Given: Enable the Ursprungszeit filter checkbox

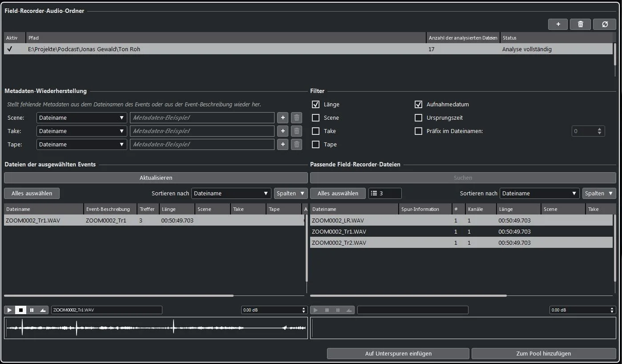Looking at the screenshot, I should coord(418,117).
